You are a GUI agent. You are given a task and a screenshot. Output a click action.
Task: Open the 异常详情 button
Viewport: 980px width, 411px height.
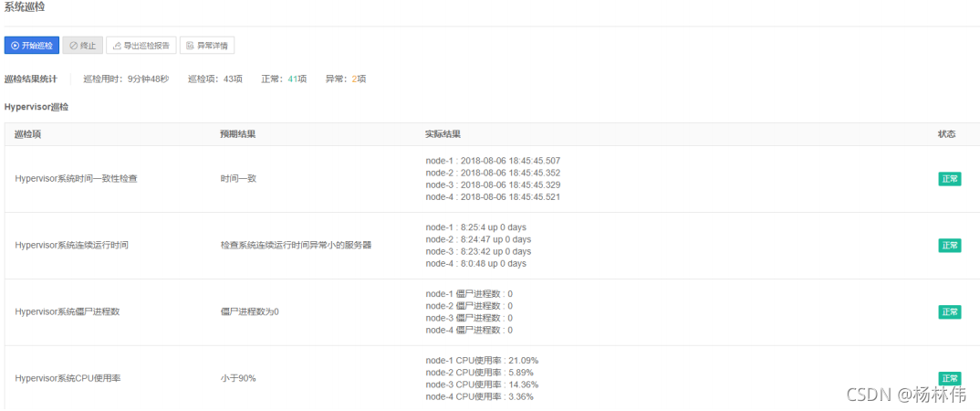pyautogui.click(x=207, y=45)
